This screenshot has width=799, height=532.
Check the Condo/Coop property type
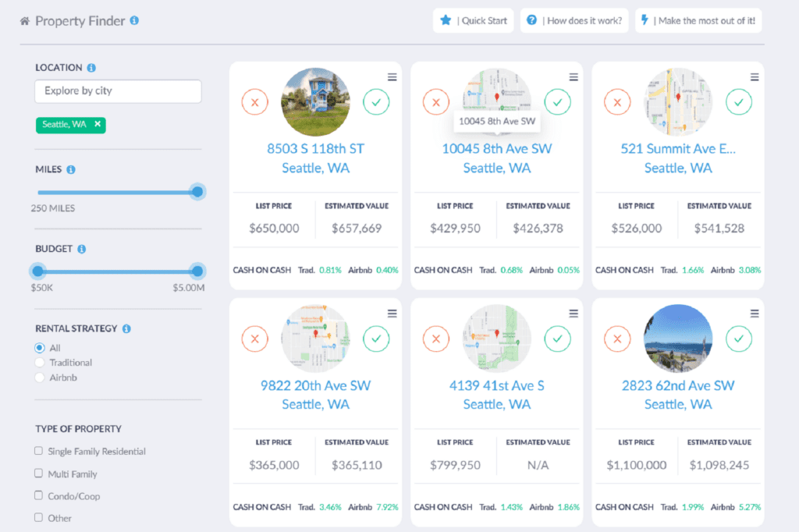37,495
